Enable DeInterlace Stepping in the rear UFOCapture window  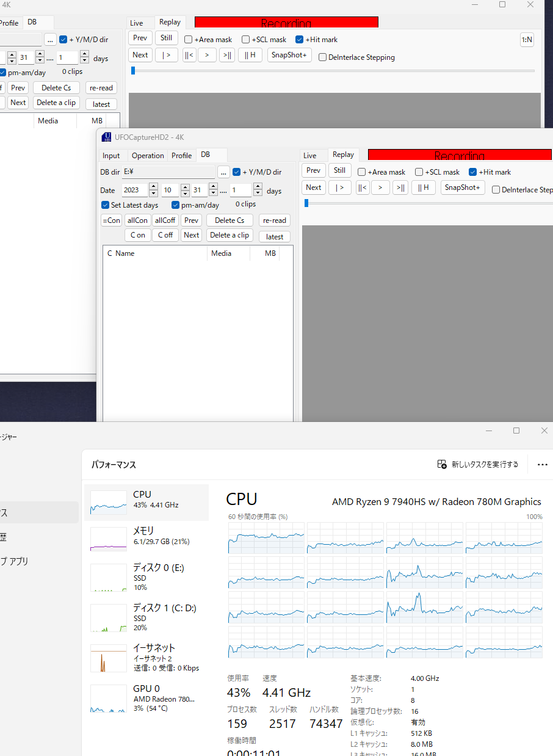(323, 58)
